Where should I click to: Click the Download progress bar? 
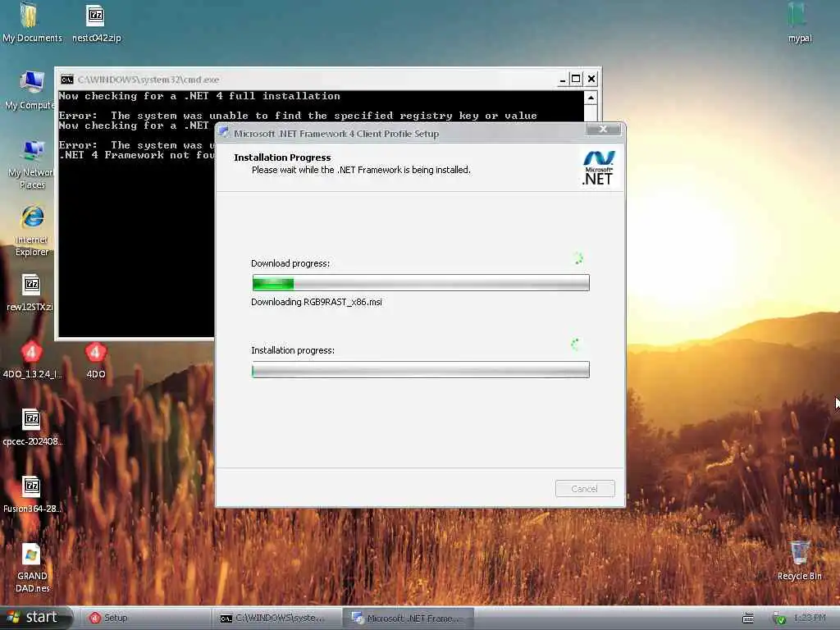click(x=421, y=282)
